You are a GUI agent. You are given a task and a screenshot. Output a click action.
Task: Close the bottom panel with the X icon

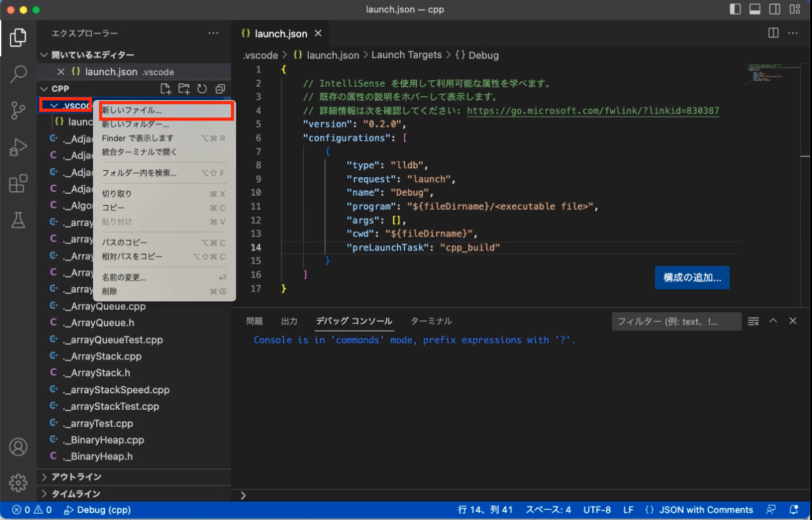(x=793, y=321)
